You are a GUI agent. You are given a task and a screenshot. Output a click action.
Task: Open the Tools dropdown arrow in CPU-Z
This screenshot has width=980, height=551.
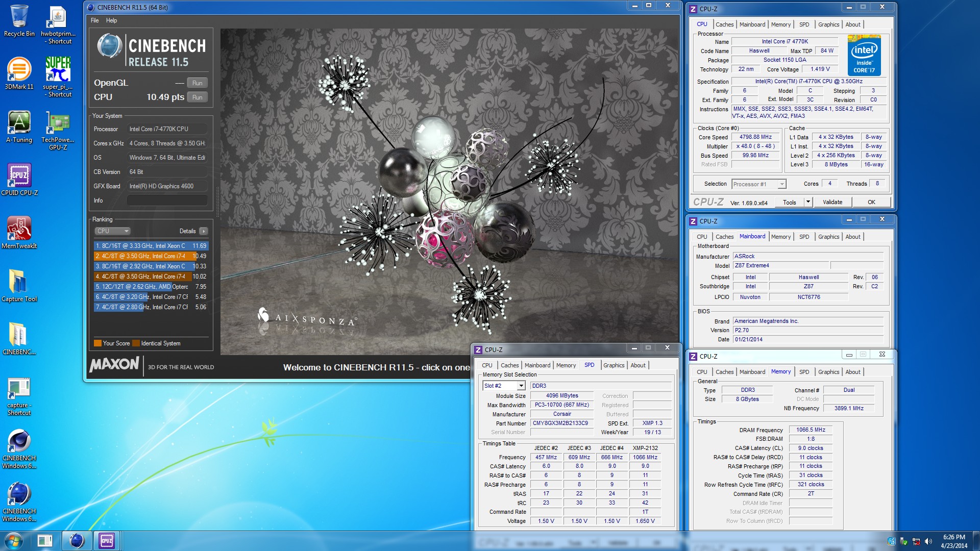(808, 202)
